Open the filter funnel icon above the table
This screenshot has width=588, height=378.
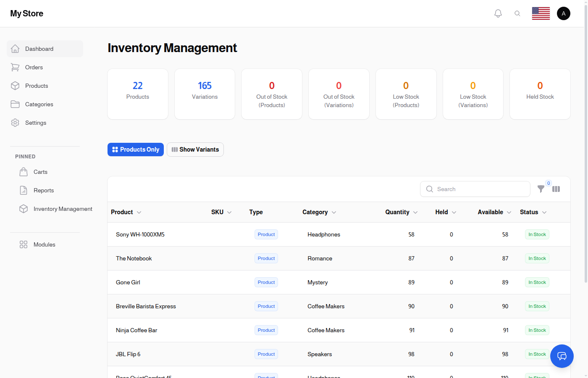tap(541, 189)
